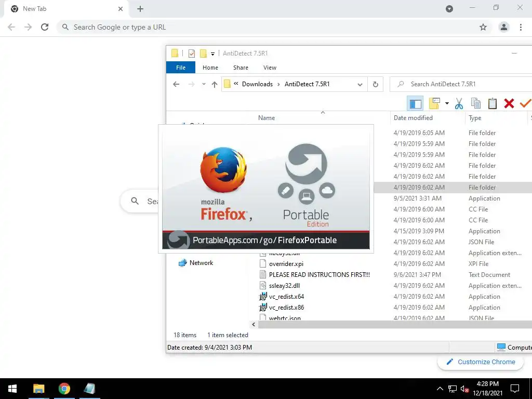The height and width of the screenshot is (399, 532).
Task: Open File Explorer from the taskbar
Action: point(38,389)
